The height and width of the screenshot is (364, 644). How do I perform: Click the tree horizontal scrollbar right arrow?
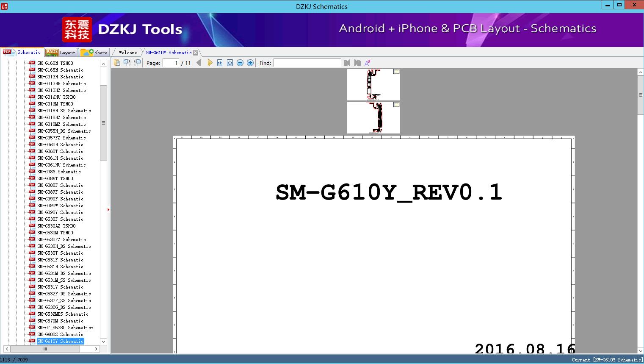[x=96, y=349]
